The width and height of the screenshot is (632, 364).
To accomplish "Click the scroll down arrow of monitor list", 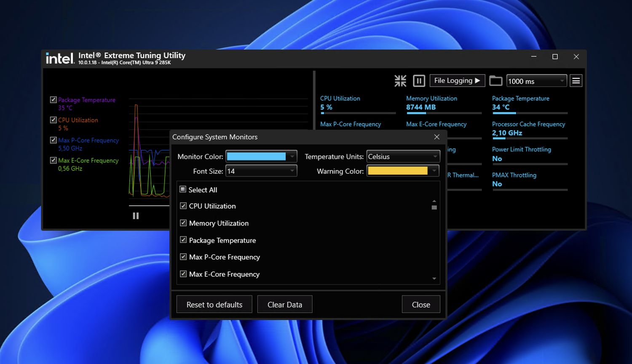I will [x=434, y=279].
